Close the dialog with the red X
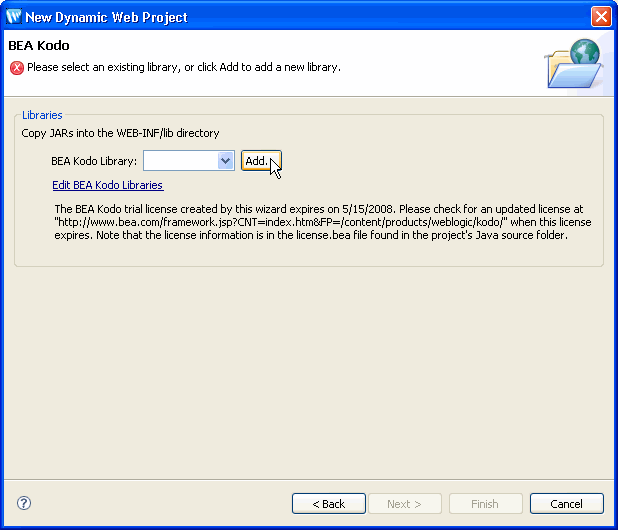 click(601, 17)
